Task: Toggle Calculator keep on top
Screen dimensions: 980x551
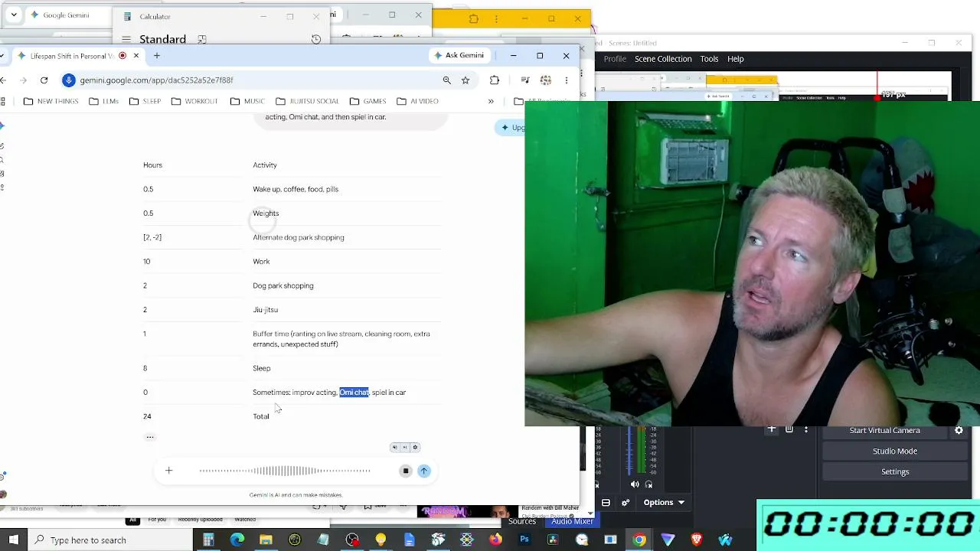Action: 202,39
